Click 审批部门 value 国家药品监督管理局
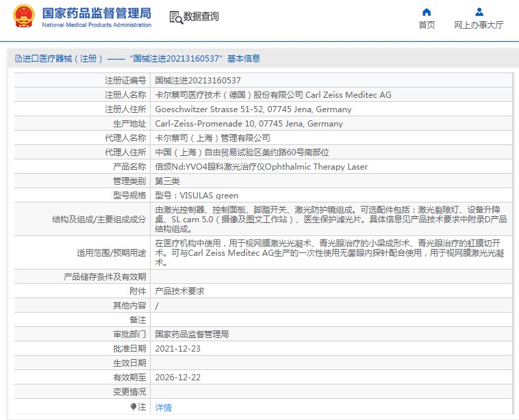 tap(192, 334)
